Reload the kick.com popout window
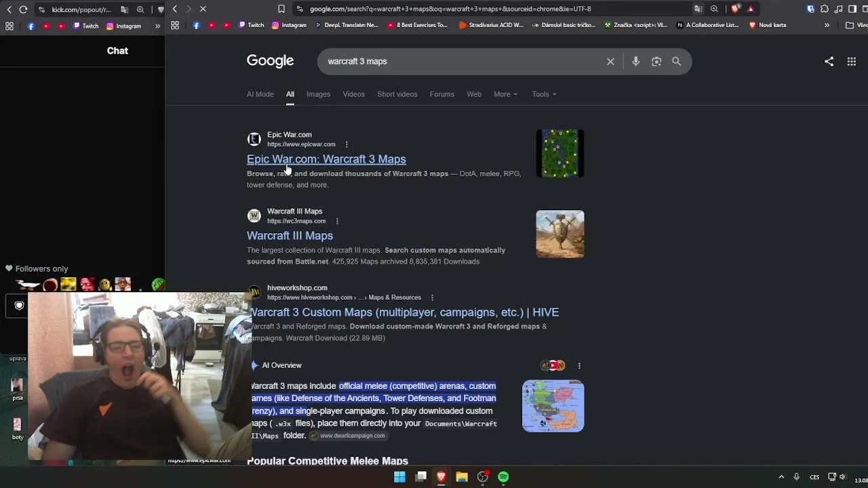Image resolution: width=868 pixels, height=488 pixels. coord(23,9)
